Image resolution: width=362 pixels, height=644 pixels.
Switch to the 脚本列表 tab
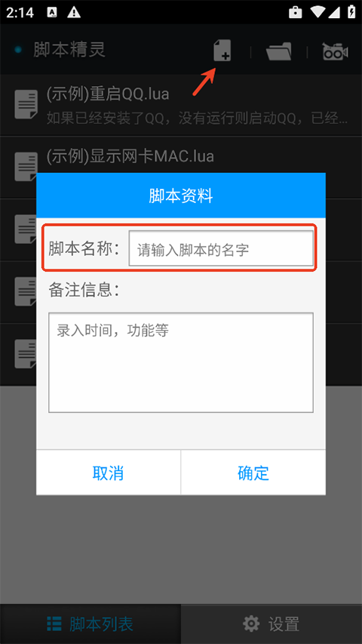click(x=90, y=624)
